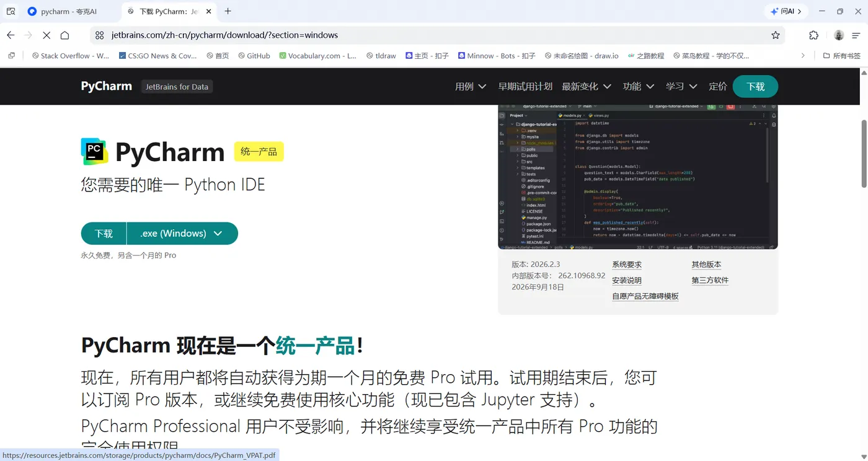
Task: Open the tldraw bookmark
Action: pos(381,56)
